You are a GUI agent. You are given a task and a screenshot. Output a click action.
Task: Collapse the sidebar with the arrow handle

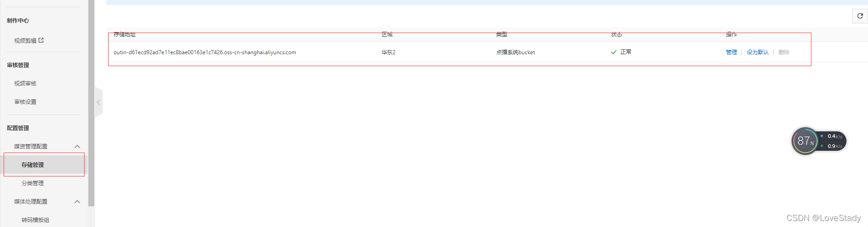(98, 102)
